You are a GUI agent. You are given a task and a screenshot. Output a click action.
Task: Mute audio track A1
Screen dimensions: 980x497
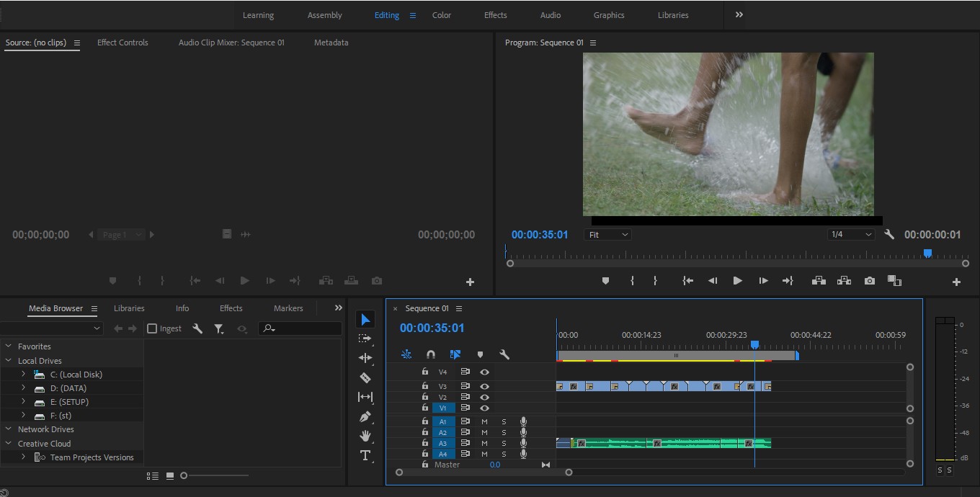pyautogui.click(x=484, y=422)
